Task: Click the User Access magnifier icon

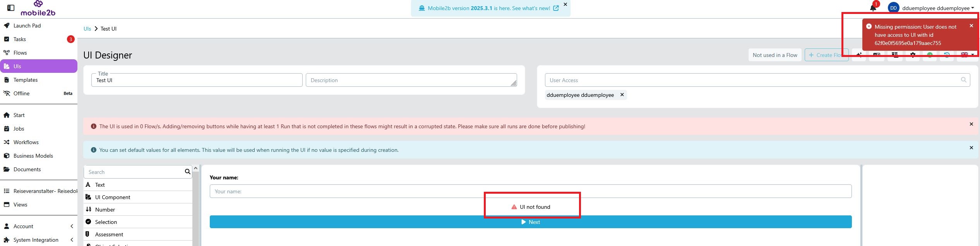Action: [964, 80]
